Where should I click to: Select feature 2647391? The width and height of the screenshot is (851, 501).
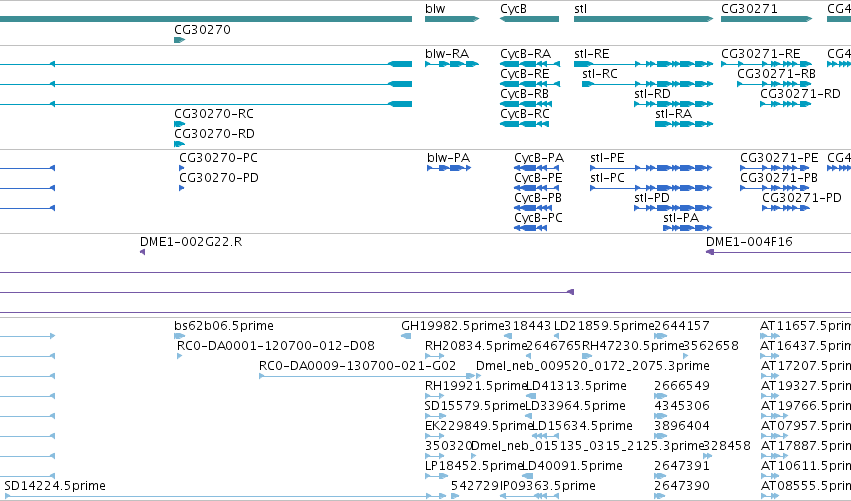tap(682, 466)
